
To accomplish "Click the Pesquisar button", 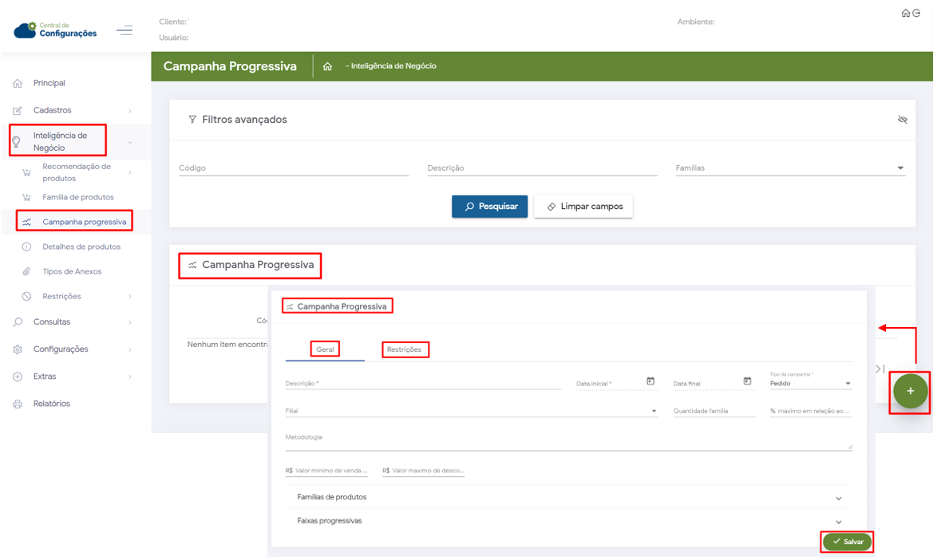I will click(x=489, y=206).
